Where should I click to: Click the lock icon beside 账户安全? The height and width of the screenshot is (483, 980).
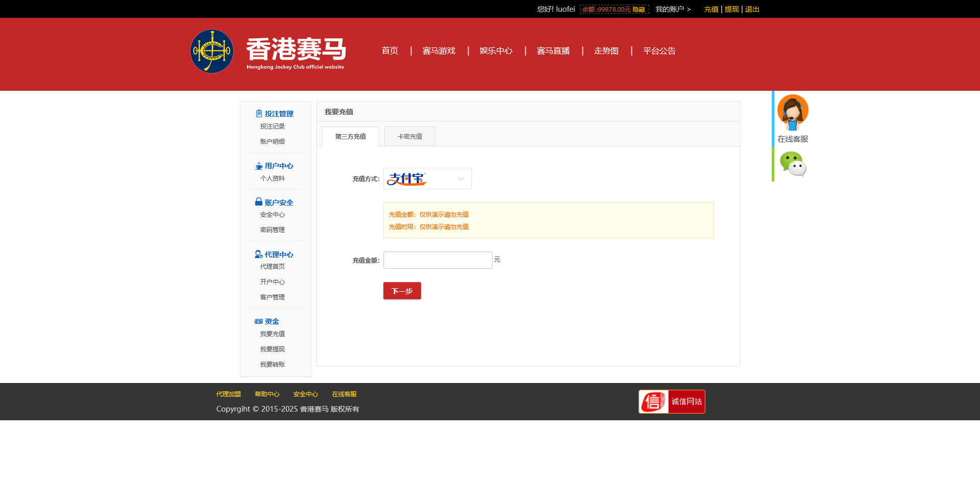(259, 202)
